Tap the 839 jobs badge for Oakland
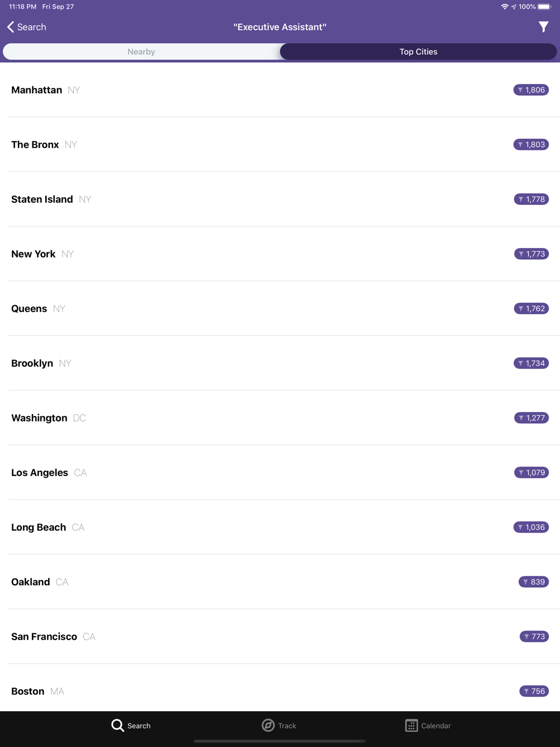Image resolution: width=560 pixels, height=747 pixels. [534, 582]
